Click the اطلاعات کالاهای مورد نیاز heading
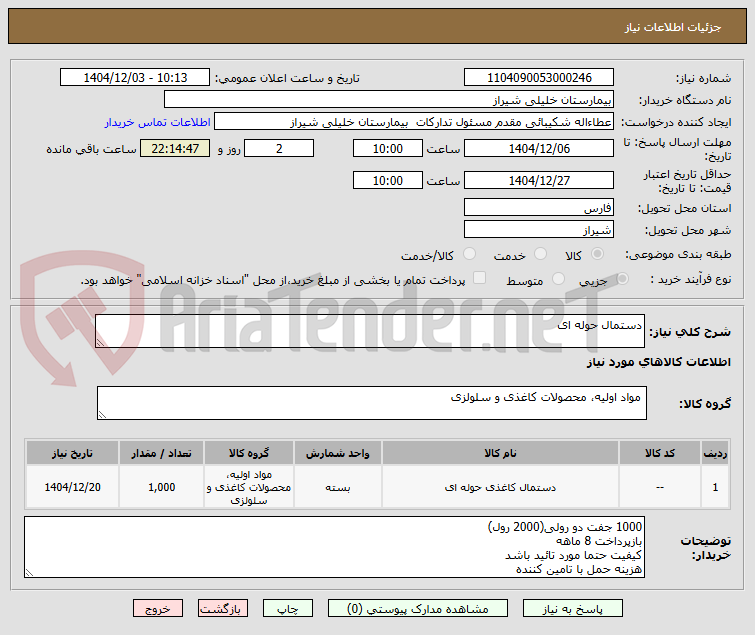Image resolution: width=755 pixels, height=635 pixels. click(658, 362)
